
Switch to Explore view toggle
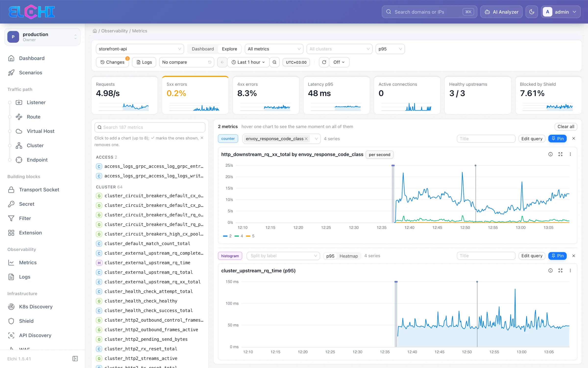coord(229,49)
